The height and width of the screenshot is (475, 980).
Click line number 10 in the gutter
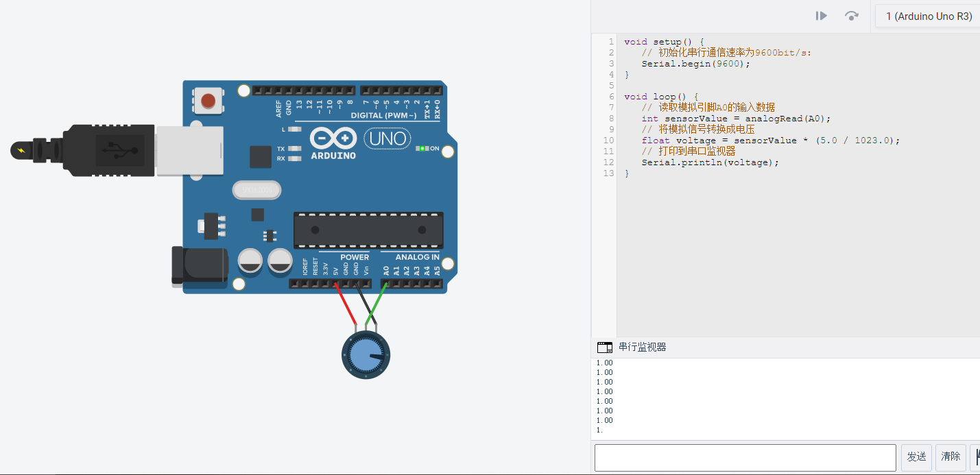609,141
